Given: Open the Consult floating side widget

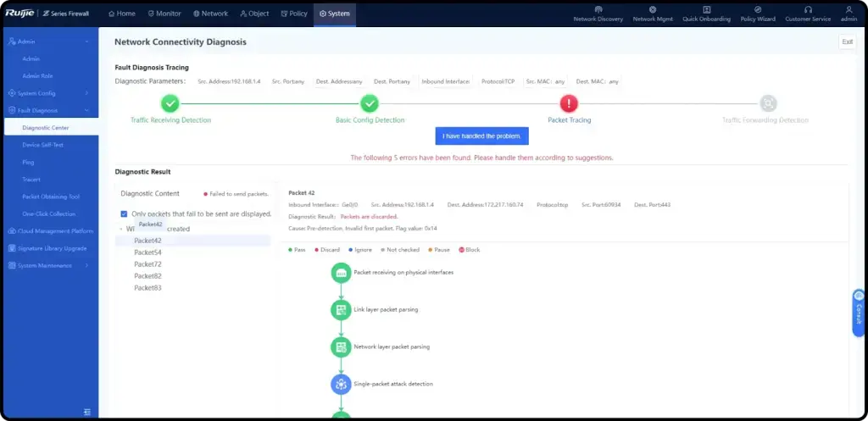Looking at the screenshot, I should pos(859,311).
